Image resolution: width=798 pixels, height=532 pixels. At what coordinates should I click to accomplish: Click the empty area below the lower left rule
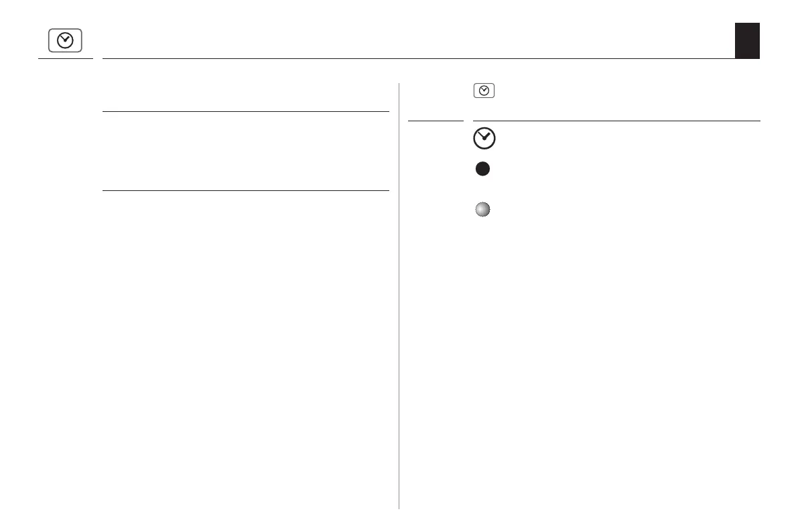245,335
